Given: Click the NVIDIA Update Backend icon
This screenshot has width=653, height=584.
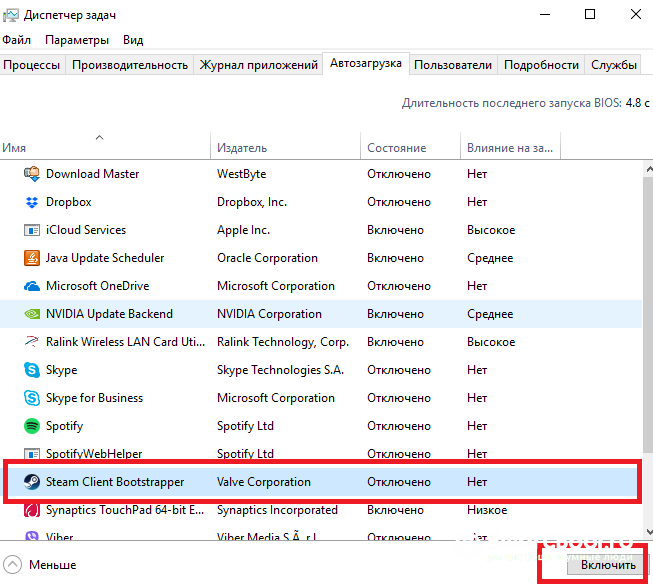Looking at the screenshot, I should point(32,314).
